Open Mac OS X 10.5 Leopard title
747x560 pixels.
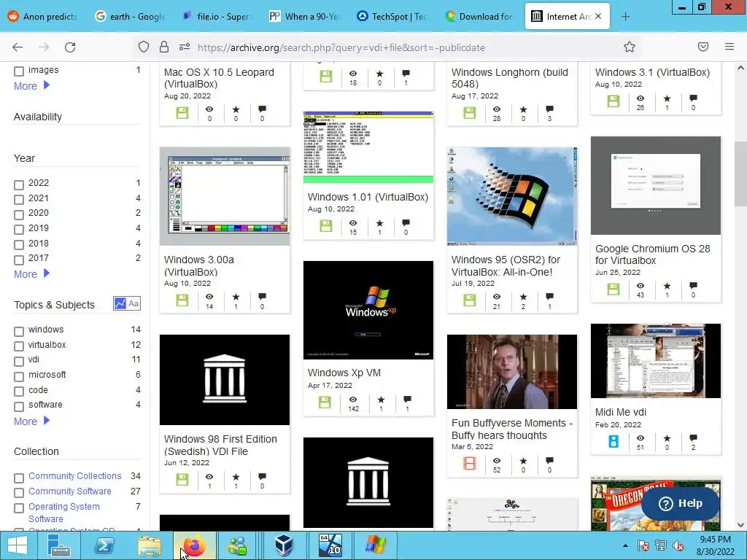(x=219, y=78)
